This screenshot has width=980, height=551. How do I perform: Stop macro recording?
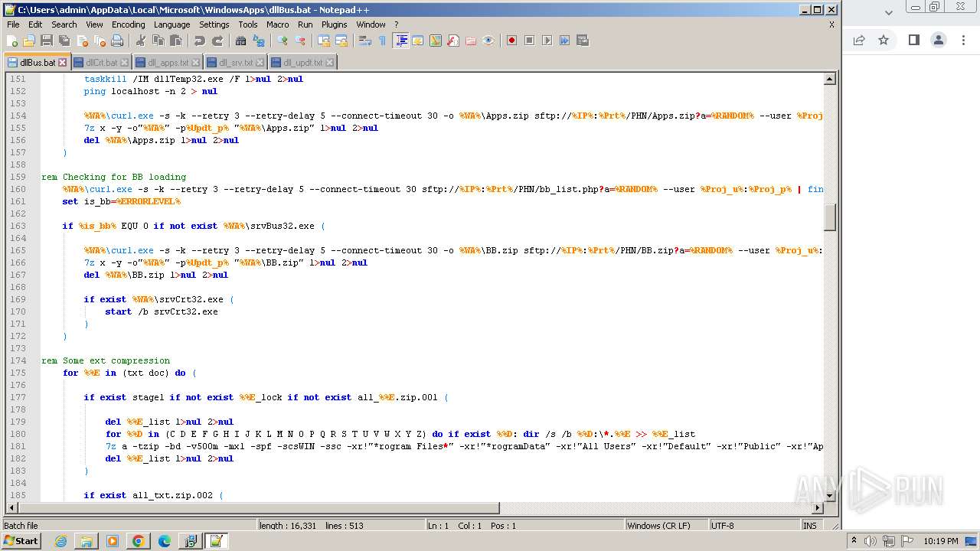click(x=529, y=41)
